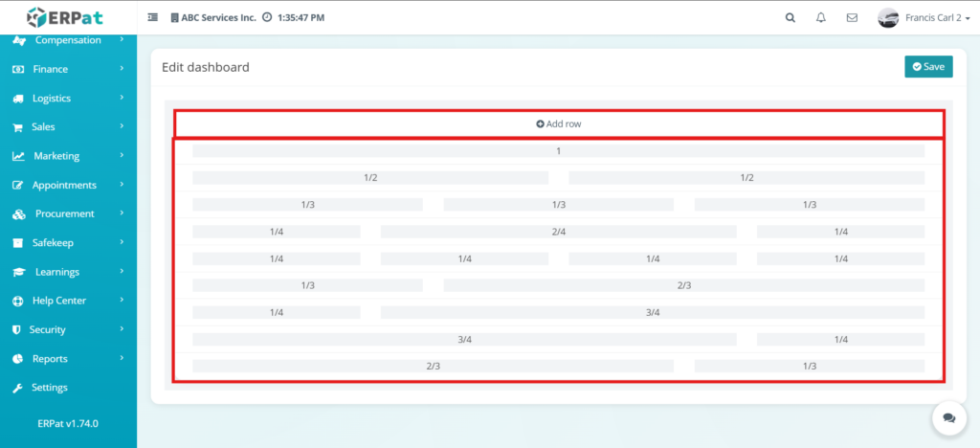
Task: Click the ERPat v1.74.0 version text
Action: click(x=68, y=424)
